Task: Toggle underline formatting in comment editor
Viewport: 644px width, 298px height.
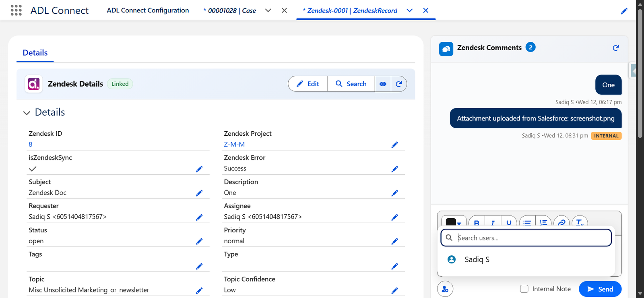Action: point(509,222)
